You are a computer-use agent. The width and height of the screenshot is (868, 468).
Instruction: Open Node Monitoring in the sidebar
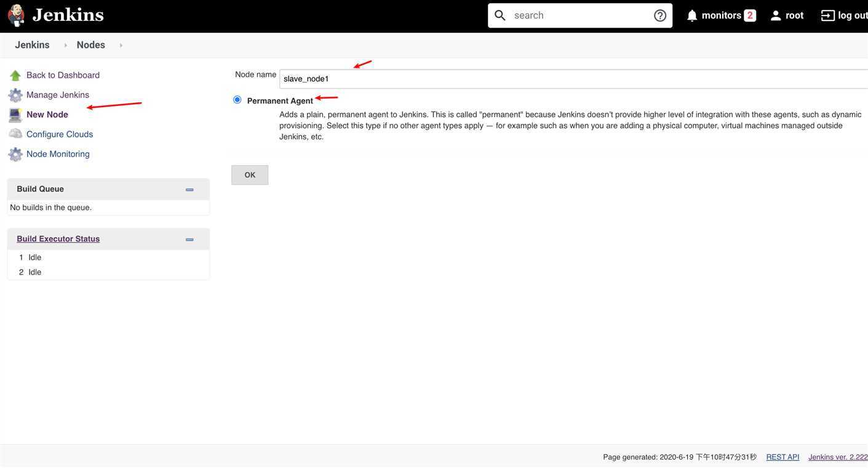pos(58,154)
